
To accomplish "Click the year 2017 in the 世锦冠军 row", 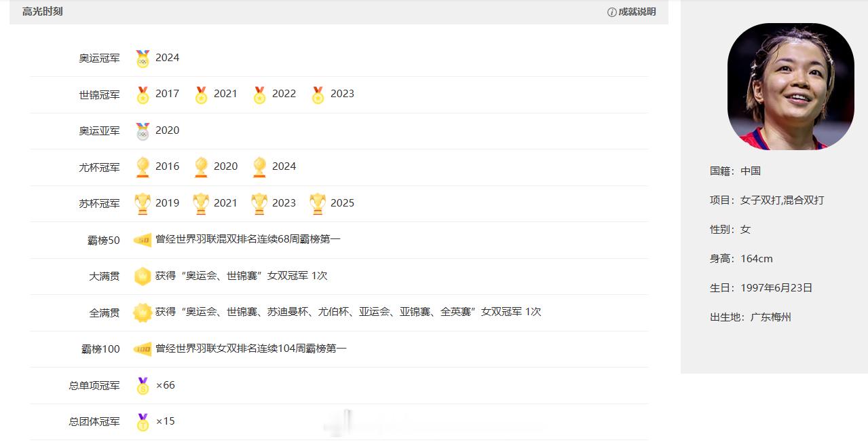I will [168, 94].
